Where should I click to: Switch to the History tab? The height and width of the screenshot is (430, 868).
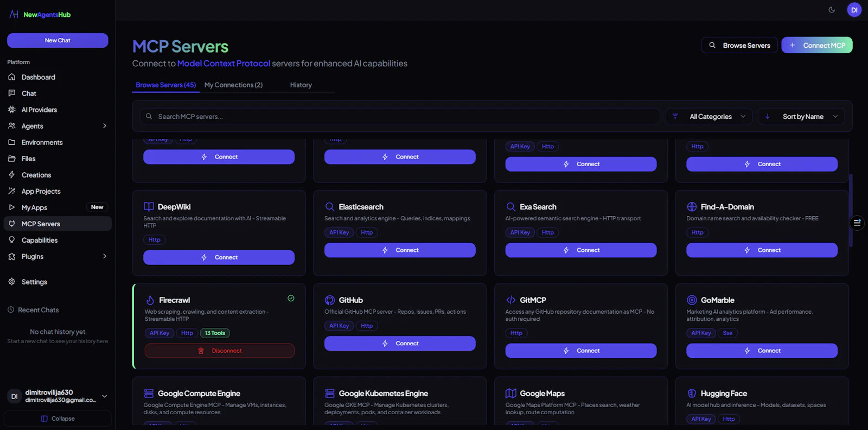click(301, 85)
